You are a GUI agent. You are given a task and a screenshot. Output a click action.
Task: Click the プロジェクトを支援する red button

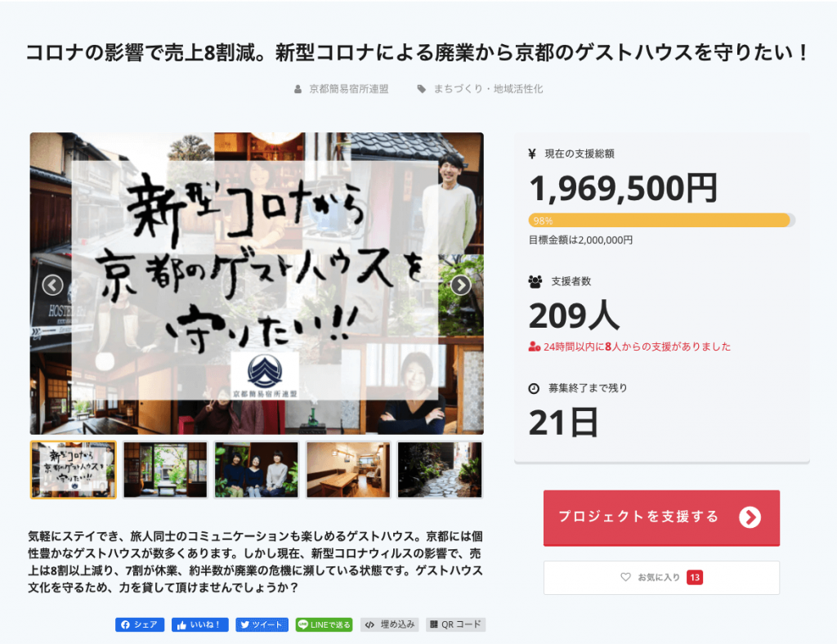click(x=661, y=517)
